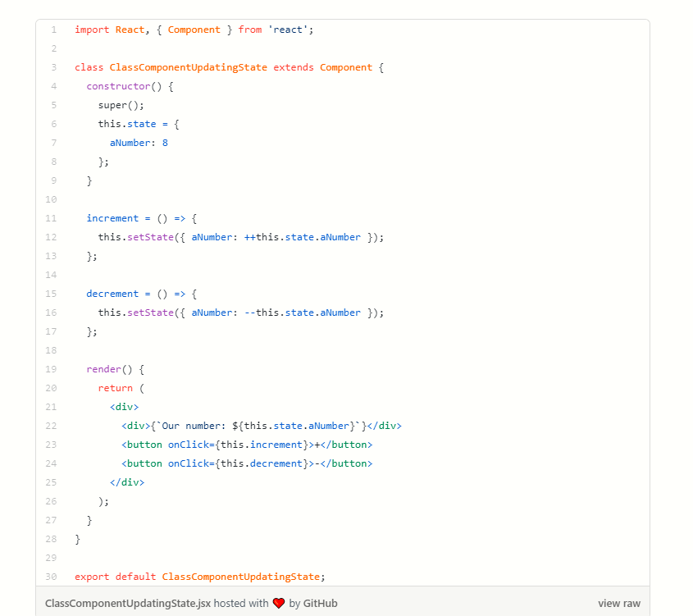Select line number 1 in the gutter

pos(53,30)
